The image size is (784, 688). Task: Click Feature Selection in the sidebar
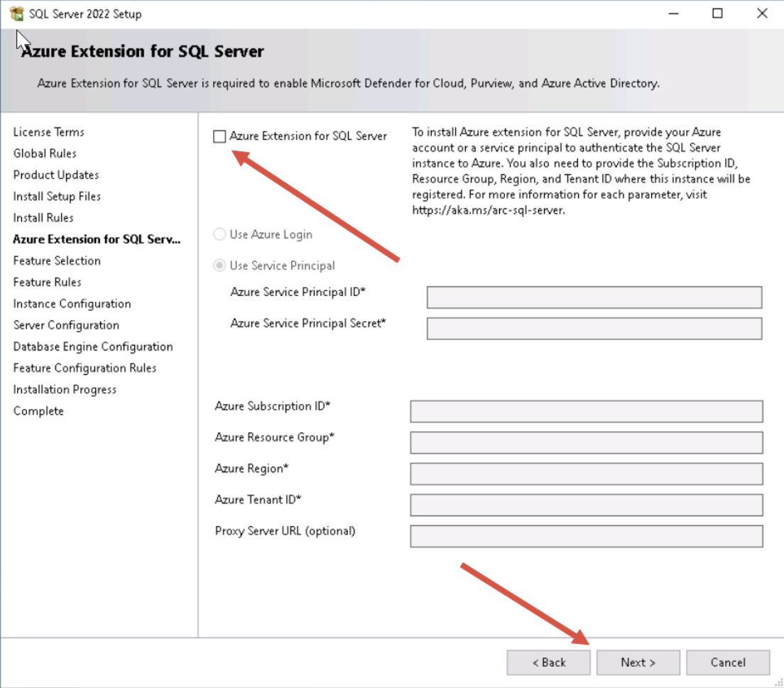click(x=57, y=261)
